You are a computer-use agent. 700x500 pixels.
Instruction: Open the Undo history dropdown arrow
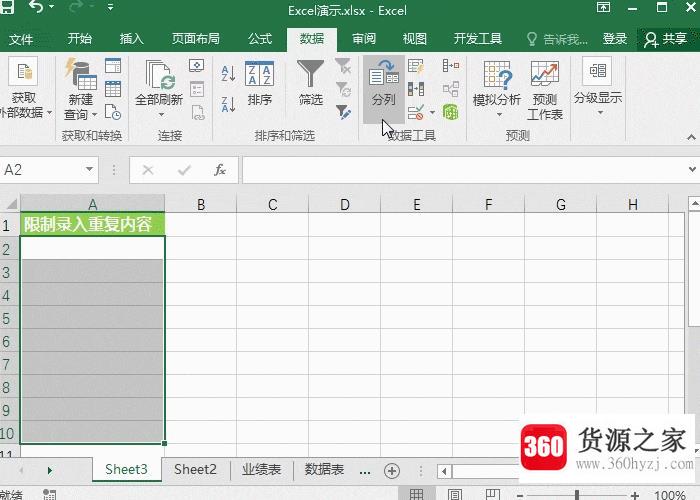(51, 6)
